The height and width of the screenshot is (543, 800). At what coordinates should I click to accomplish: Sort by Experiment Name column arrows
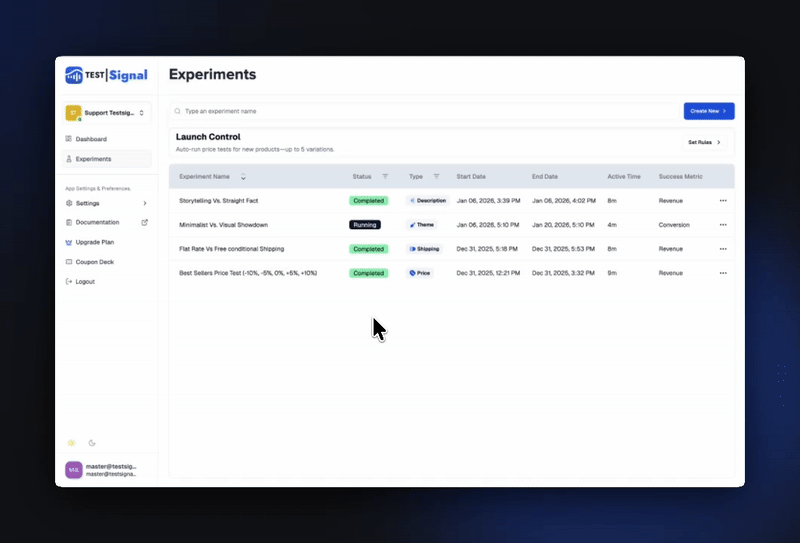coord(243,177)
